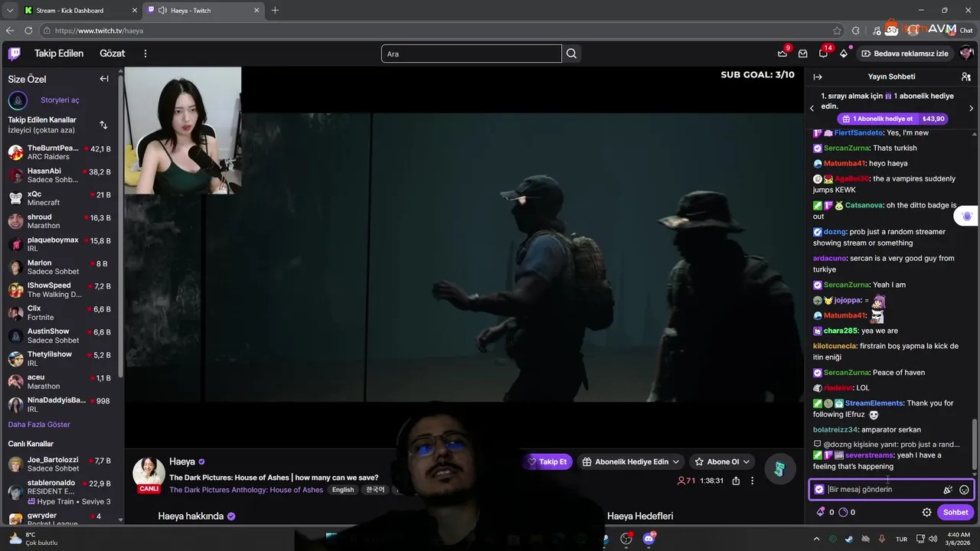Open channel points icon below chat

[x=843, y=512]
